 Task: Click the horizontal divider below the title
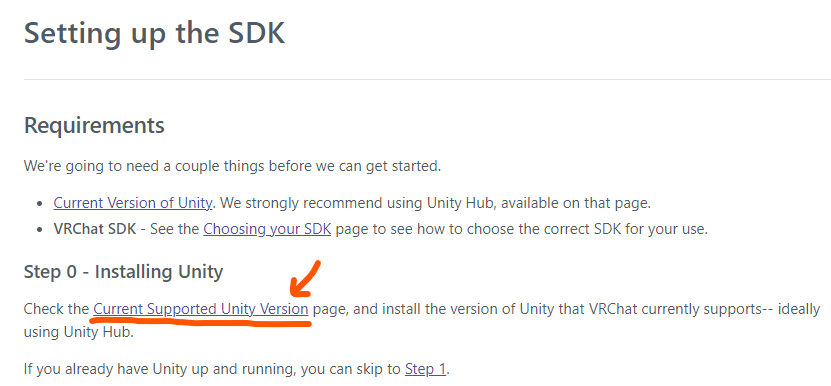[427, 80]
